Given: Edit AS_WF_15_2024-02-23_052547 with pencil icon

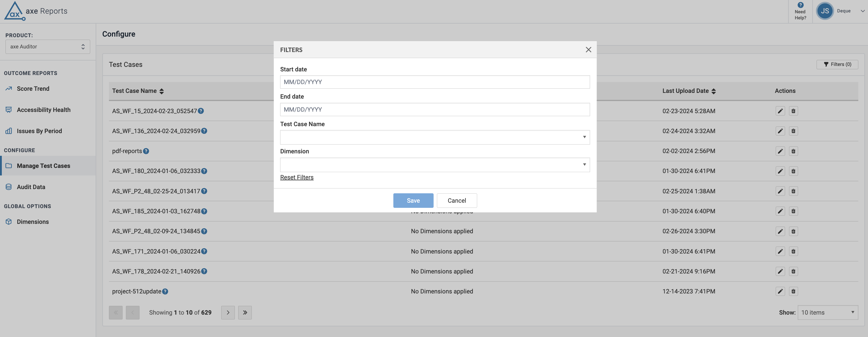Looking at the screenshot, I should point(781,111).
